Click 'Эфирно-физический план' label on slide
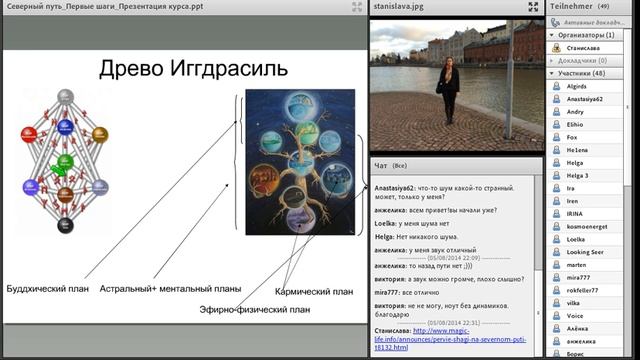The height and width of the screenshot is (360, 640). click(255, 309)
